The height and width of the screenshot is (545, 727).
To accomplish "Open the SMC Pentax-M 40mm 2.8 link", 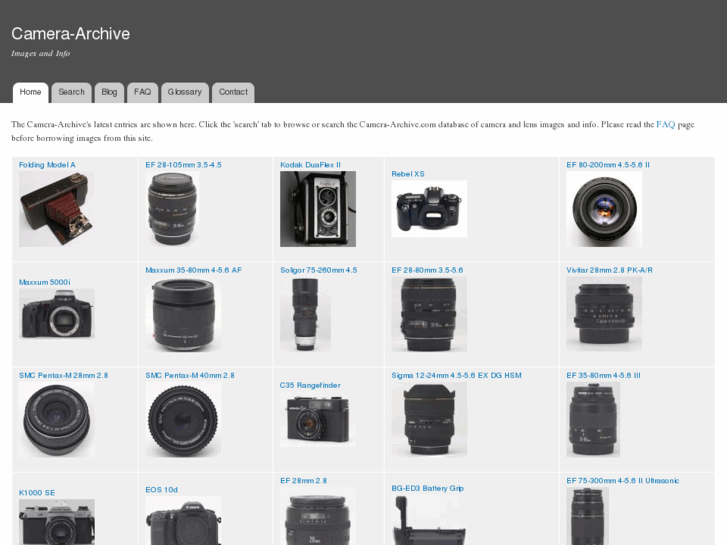I will click(190, 375).
